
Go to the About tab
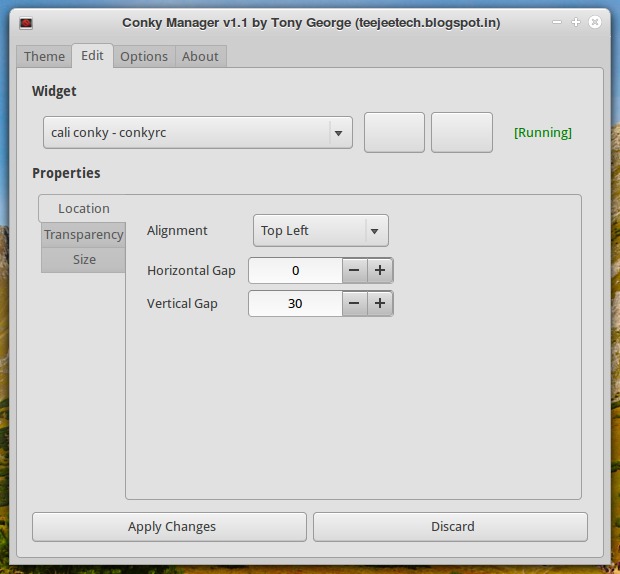point(200,56)
